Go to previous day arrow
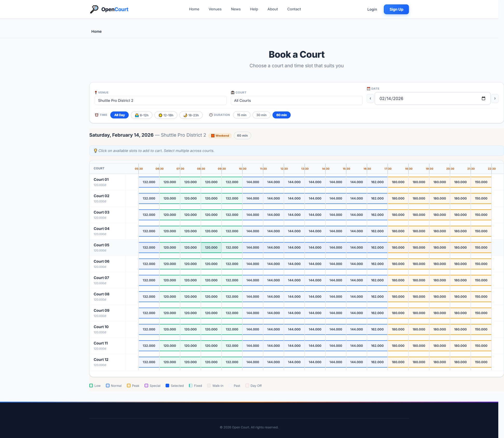 pyautogui.click(x=370, y=98)
